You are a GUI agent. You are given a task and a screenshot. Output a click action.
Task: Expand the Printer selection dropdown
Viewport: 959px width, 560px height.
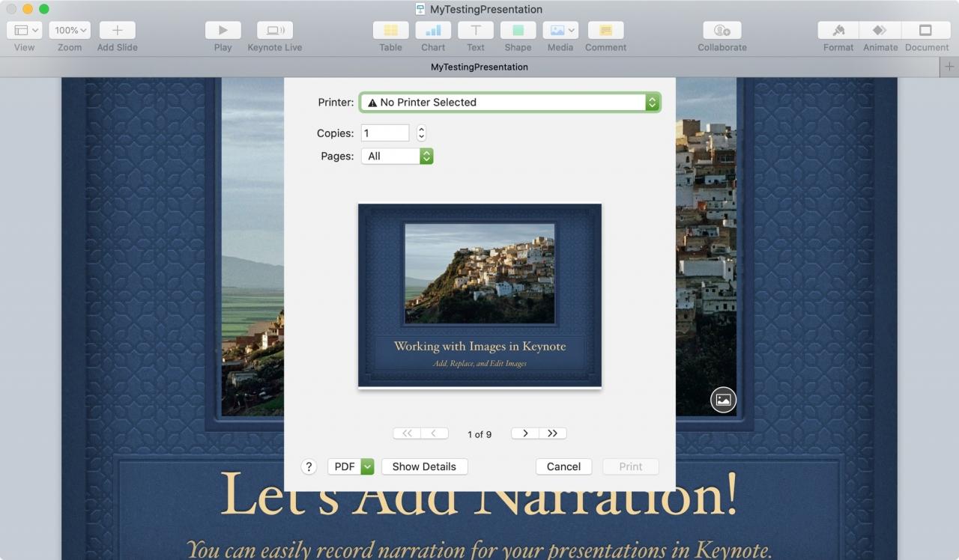(510, 103)
